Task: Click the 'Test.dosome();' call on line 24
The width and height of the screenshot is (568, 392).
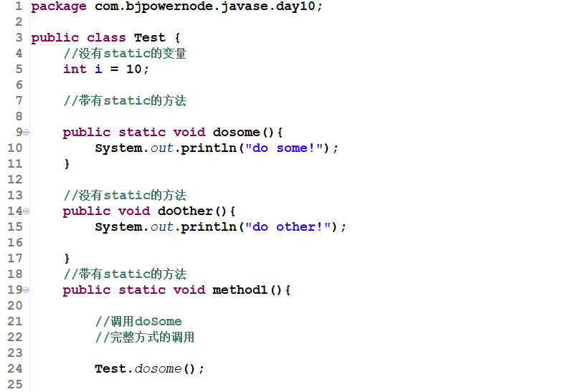Action: tap(150, 369)
